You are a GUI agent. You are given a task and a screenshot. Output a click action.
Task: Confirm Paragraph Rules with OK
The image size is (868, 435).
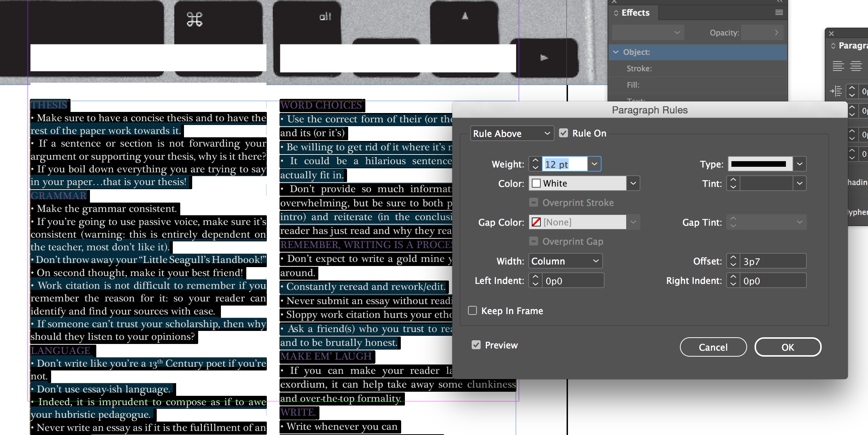787,347
